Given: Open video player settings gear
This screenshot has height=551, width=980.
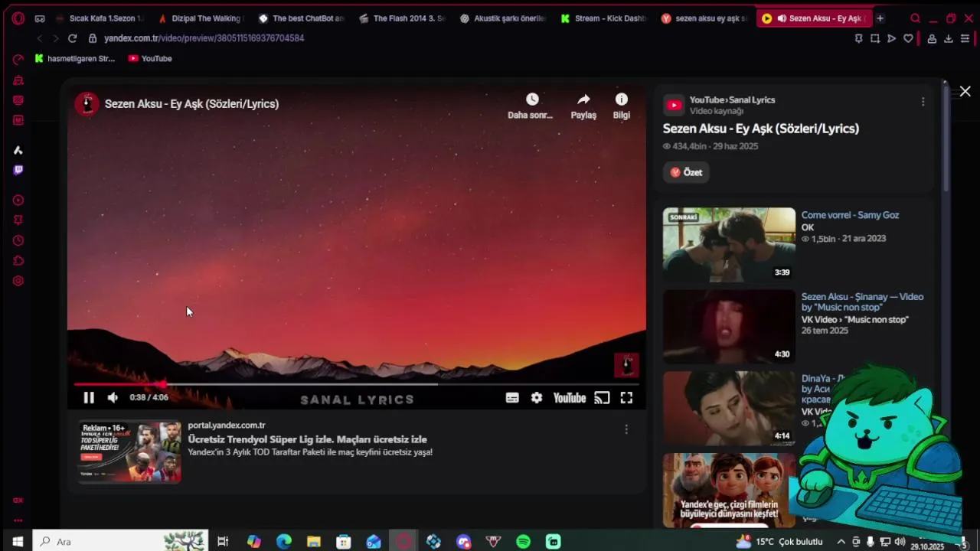Looking at the screenshot, I should pos(537,398).
